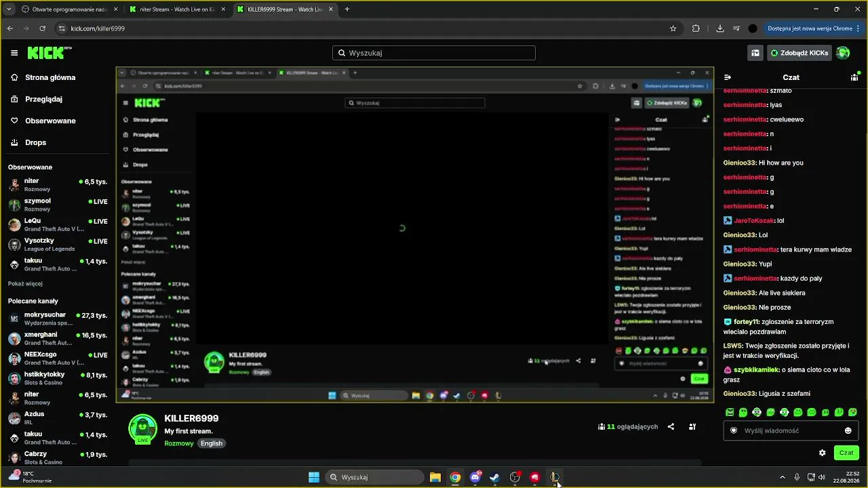Open the Chrome tab search dropdown
The width and height of the screenshot is (868, 488).
(9, 9)
